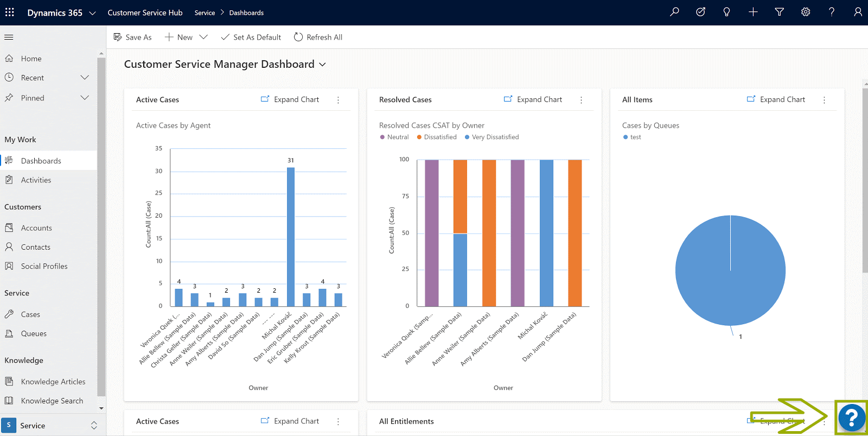Click the main page vertical scrollbar
This screenshot has width=868, height=436.
tap(865, 179)
